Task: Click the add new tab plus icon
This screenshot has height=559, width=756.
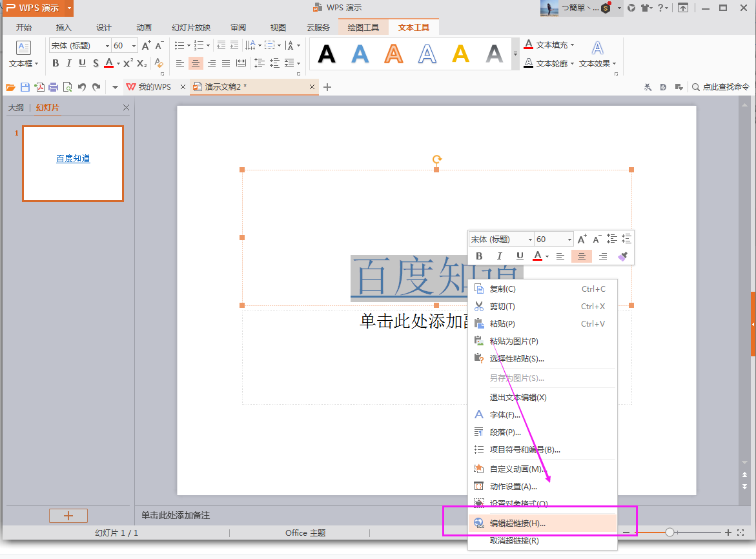Action: [x=327, y=87]
